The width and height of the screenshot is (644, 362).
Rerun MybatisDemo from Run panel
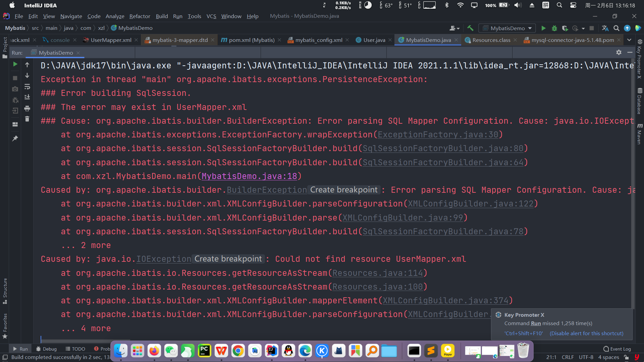(15, 64)
